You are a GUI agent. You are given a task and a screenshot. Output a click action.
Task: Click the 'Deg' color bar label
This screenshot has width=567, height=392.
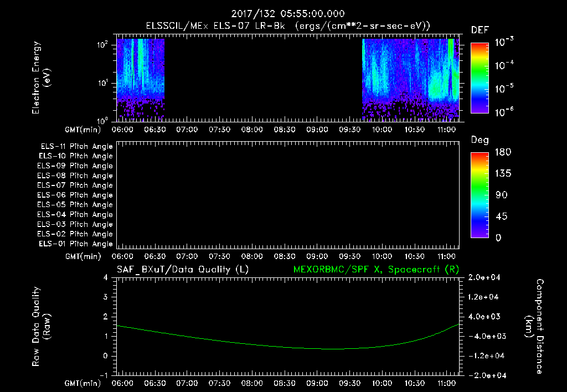pyautogui.click(x=480, y=140)
